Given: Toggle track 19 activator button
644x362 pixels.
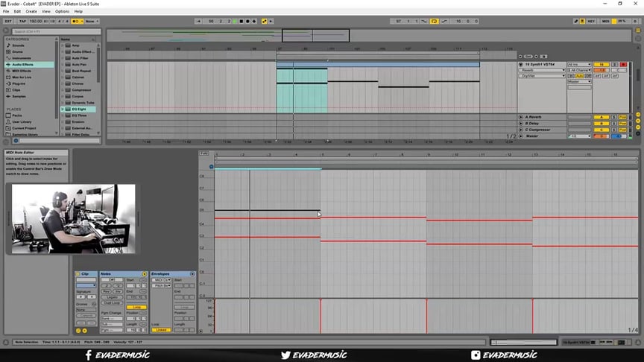Looking at the screenshot, I should click(x=602, y=65).
